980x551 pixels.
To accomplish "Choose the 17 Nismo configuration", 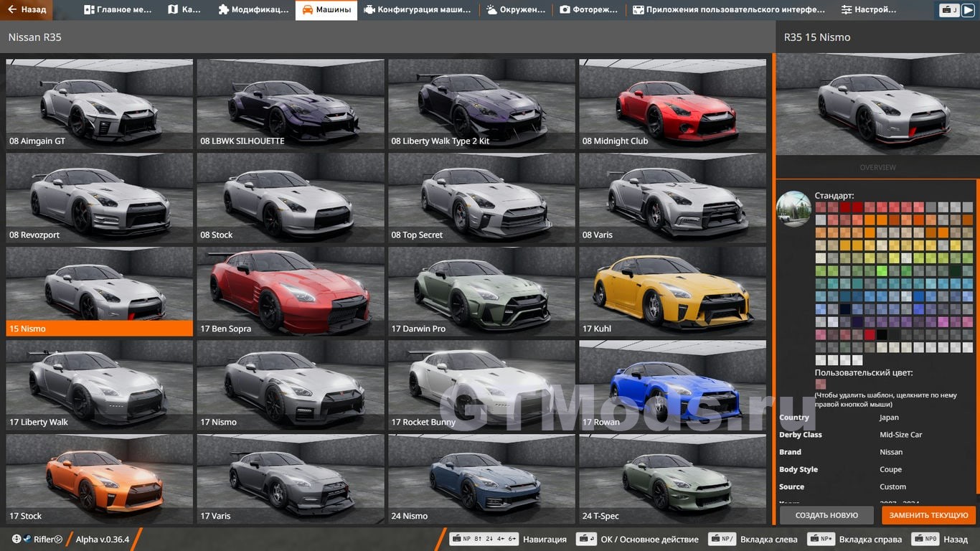I will [291, 385].
